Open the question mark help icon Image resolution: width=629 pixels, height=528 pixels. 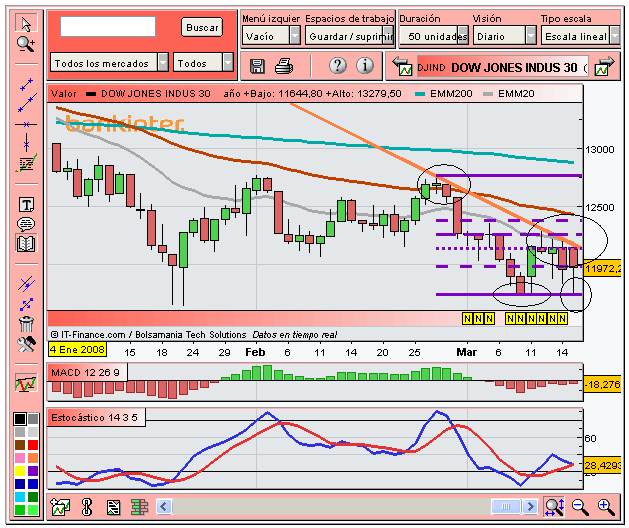(x=338, y=65)
